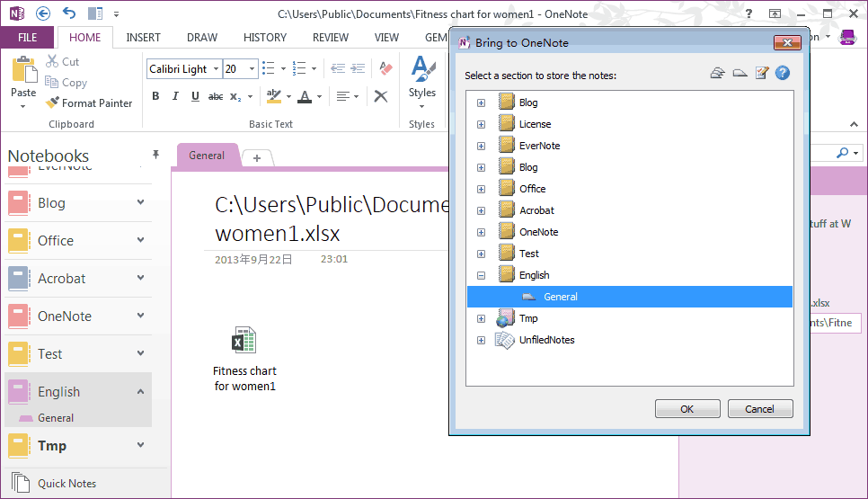The image size is (868, 499).
Task: Open ribbon display options icon
Action: tap(775, 13)
